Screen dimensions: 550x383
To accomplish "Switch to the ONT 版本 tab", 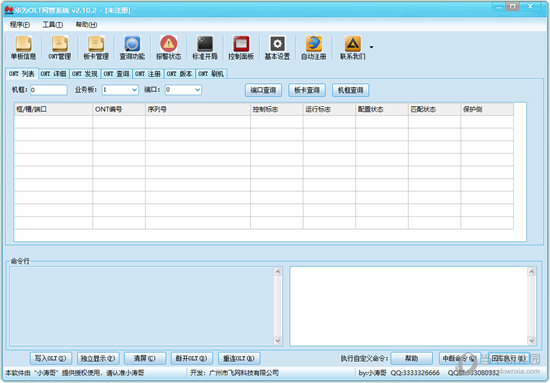I will 180,74.
